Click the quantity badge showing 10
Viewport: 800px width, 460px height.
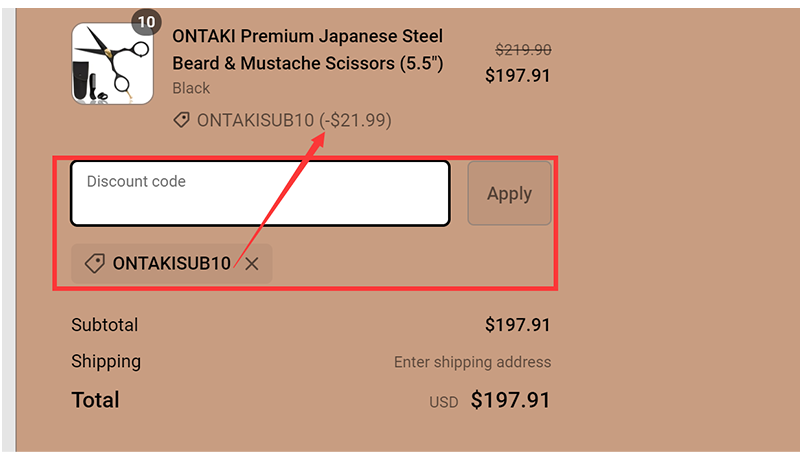point(146,22)
